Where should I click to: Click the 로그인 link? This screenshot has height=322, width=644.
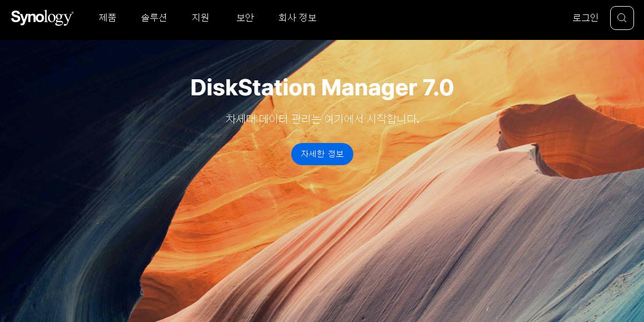click(585, 18)
